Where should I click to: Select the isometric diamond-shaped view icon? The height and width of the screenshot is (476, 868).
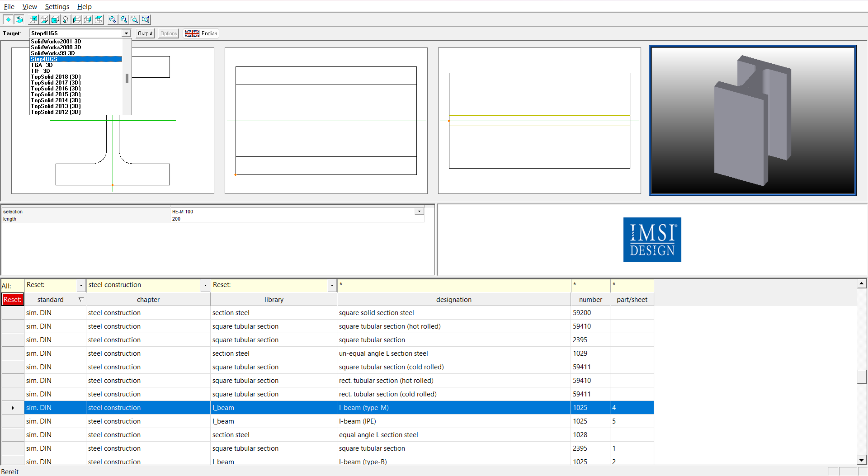pyautogui.click(x=66, y=19)
